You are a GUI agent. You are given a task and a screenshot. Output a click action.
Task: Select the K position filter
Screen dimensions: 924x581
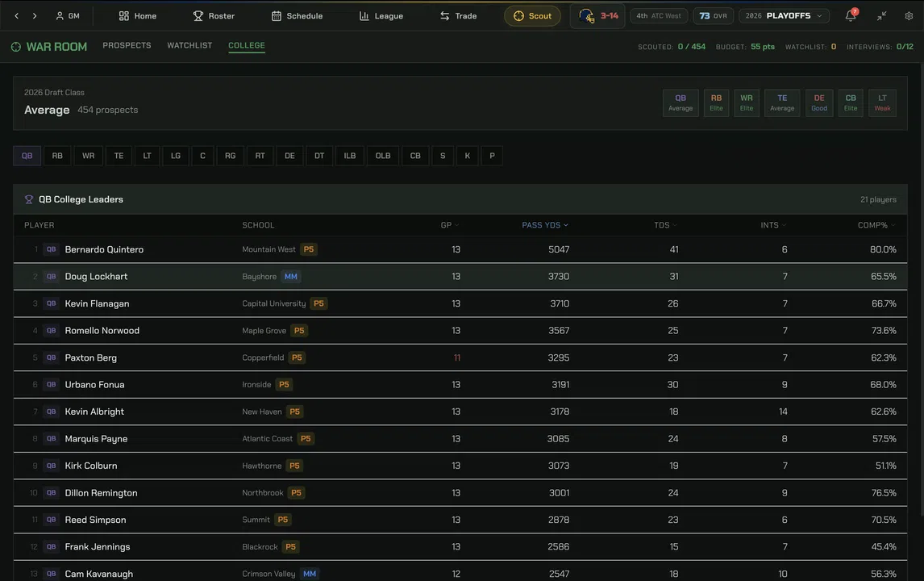point(468,156)
